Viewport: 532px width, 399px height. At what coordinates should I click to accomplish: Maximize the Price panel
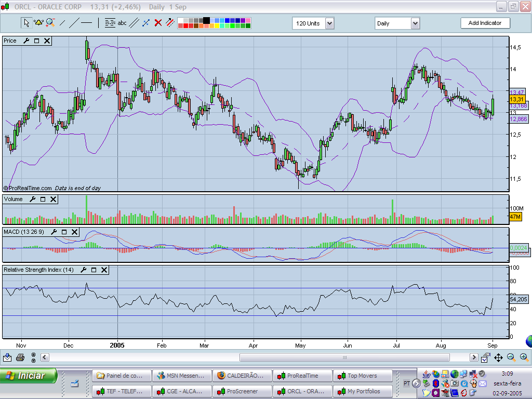37,41
